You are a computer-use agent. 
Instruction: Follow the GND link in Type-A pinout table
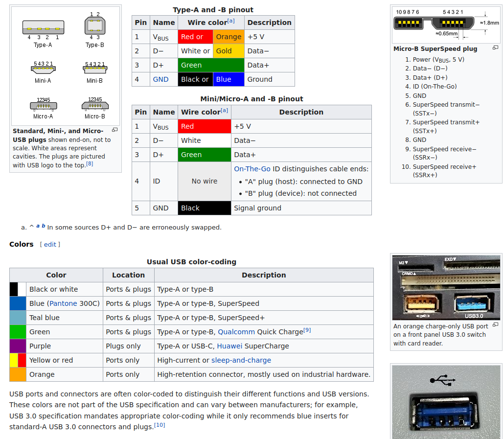160,79
